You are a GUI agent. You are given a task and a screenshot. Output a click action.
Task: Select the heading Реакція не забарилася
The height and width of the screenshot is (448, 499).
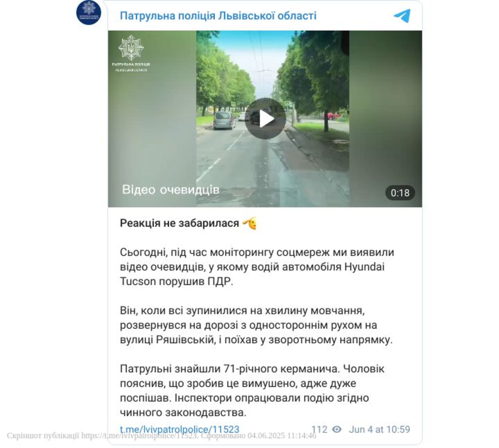click(x=179, y=223)
